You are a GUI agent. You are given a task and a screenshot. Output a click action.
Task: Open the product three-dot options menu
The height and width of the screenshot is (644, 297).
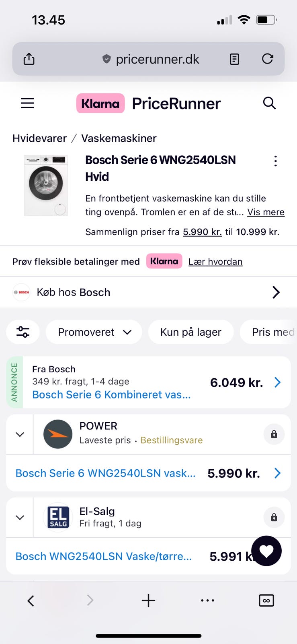[x=275, y=161]
